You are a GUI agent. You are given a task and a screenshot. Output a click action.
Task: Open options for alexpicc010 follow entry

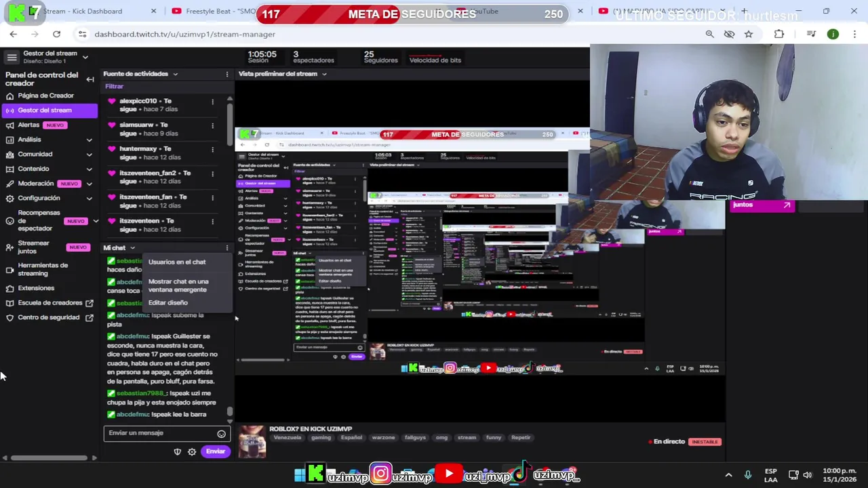pyautogui.click(x=212, y=102)
